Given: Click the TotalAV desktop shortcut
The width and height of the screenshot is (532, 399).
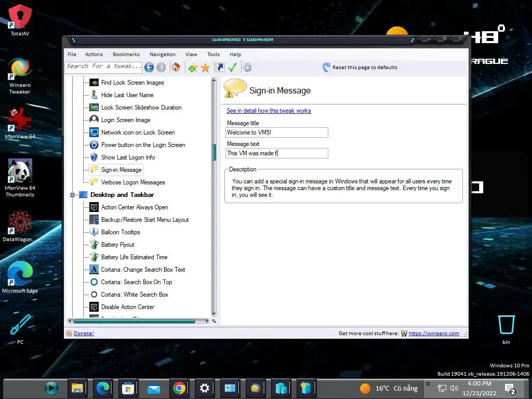Looking at the screenshot, I should coord(20,20).
